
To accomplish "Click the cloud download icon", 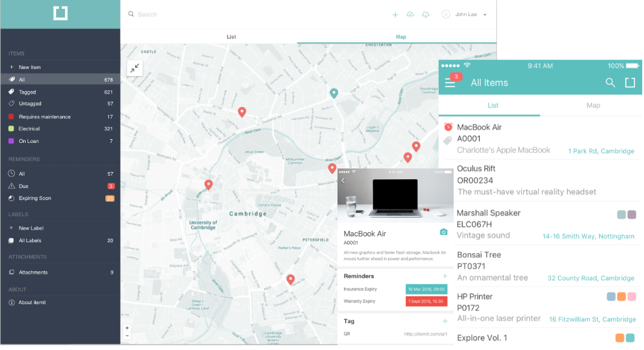I will point(426,15).
